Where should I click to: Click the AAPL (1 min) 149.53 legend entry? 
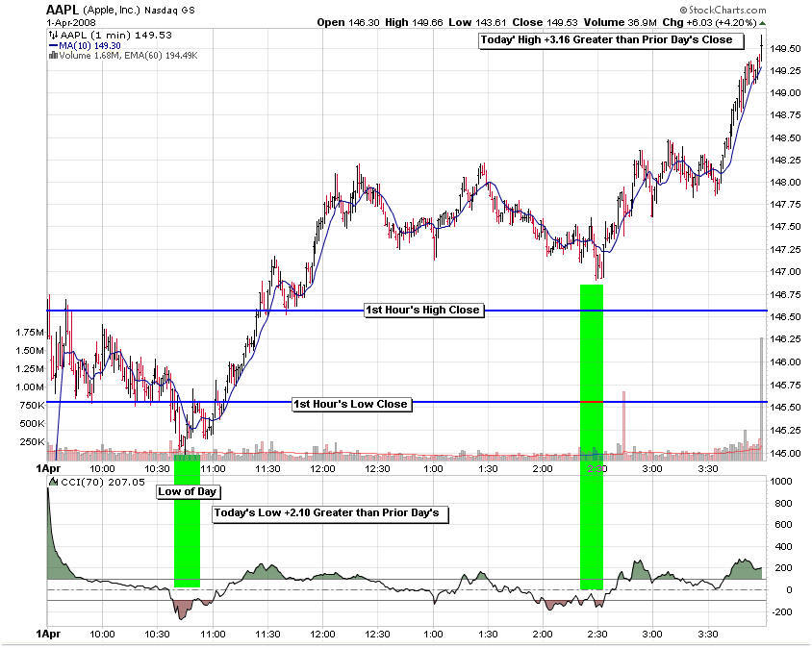coord(116,36)
